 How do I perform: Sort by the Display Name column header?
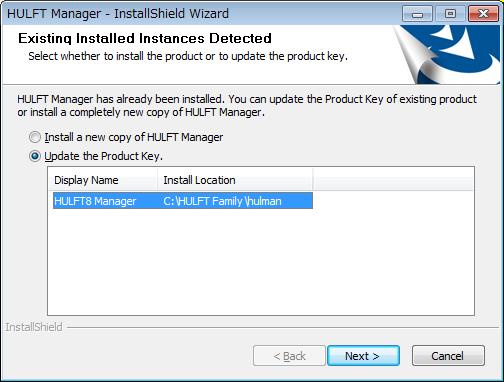[103, 180]
